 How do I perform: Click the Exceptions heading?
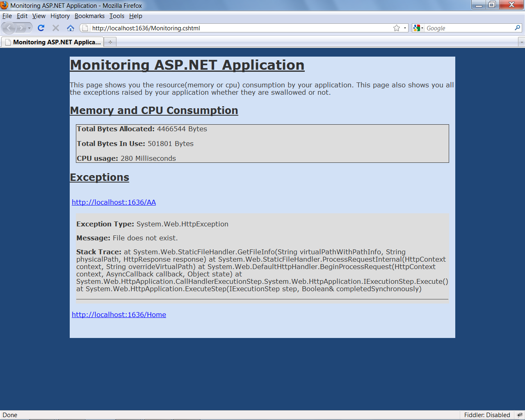pos(99,177)
